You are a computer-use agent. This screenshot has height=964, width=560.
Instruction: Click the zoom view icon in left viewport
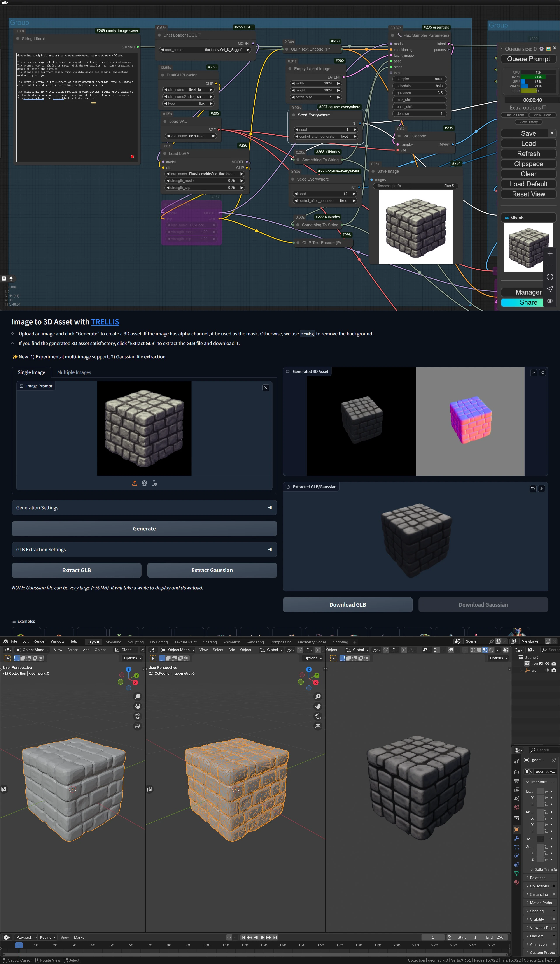tap(138, 696)
